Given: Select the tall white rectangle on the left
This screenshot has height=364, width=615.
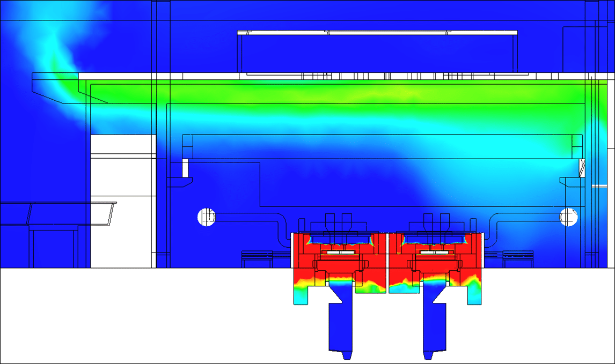Looking at the screenshot, I should tap(123, 201).
